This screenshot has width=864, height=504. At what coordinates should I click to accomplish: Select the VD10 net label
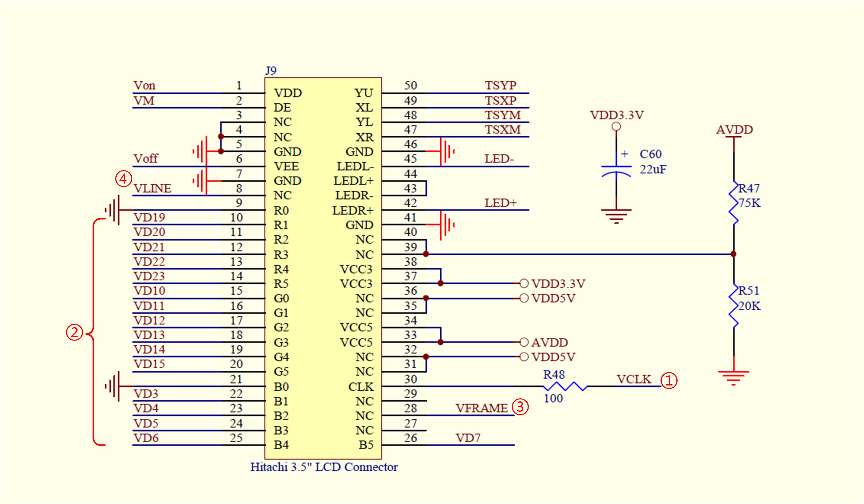(x=149, y=291)
